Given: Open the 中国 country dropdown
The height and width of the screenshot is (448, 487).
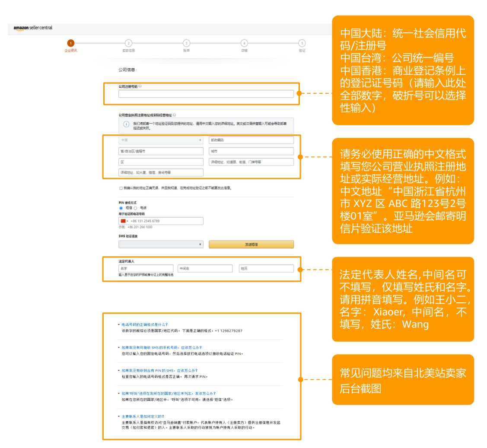Looking at the screenshot, I should coord(161,140).
